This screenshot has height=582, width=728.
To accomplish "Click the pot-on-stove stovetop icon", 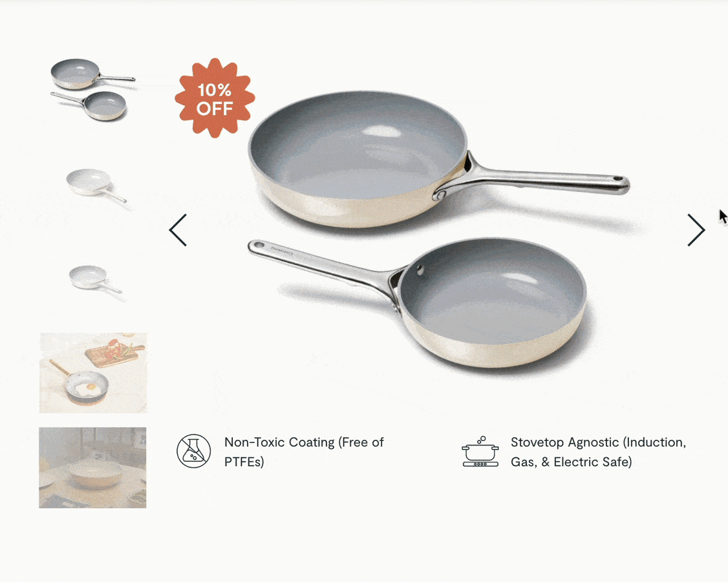I will (x=480, y=451).
